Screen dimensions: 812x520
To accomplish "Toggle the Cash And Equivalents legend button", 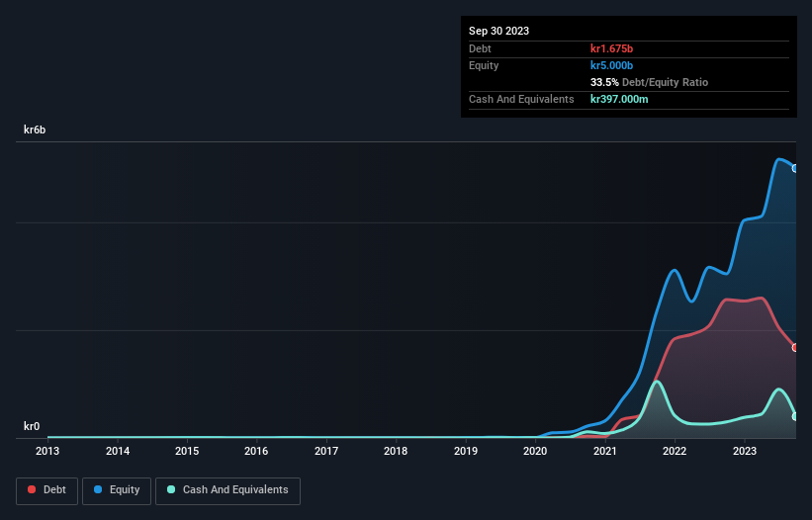I will (x=227, y=490).
